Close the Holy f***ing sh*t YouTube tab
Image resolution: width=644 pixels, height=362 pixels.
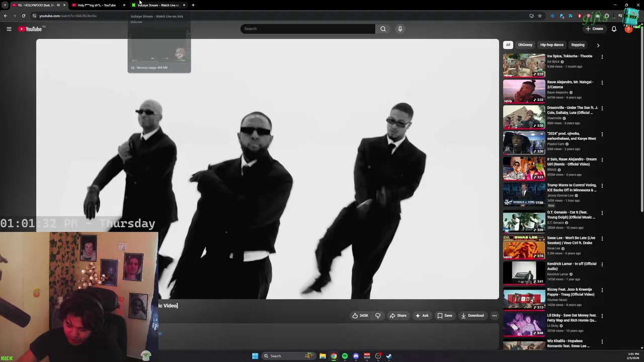(124, 5)
